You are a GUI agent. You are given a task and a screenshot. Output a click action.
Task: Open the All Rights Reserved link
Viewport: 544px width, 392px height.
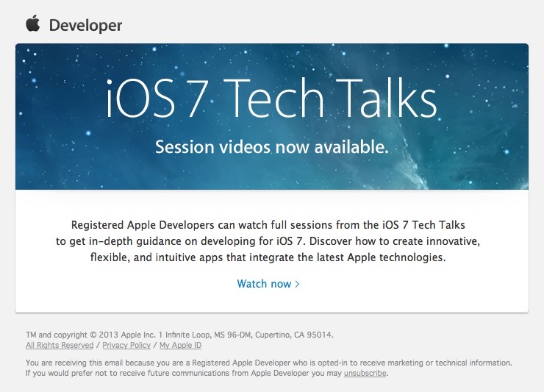point(60,345)
